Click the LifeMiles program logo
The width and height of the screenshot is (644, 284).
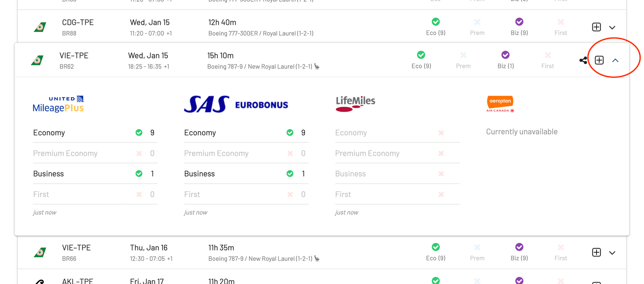(355, 104)
